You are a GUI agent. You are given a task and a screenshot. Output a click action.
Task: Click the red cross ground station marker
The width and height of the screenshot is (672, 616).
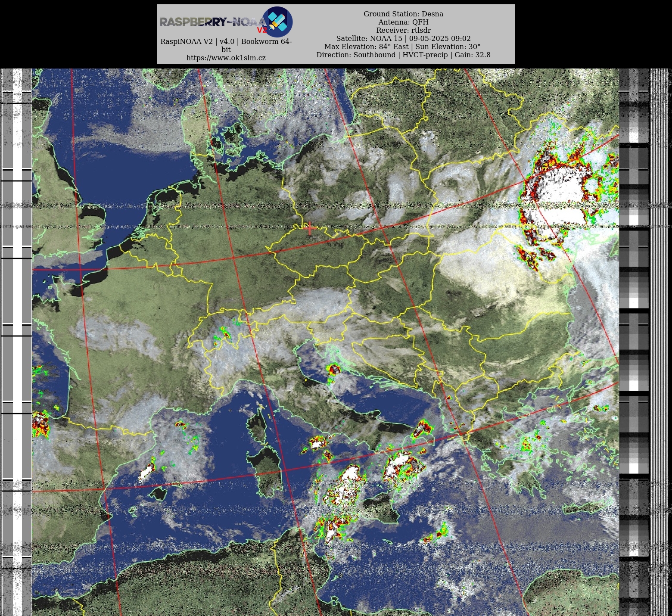click(x=309, y=228)
